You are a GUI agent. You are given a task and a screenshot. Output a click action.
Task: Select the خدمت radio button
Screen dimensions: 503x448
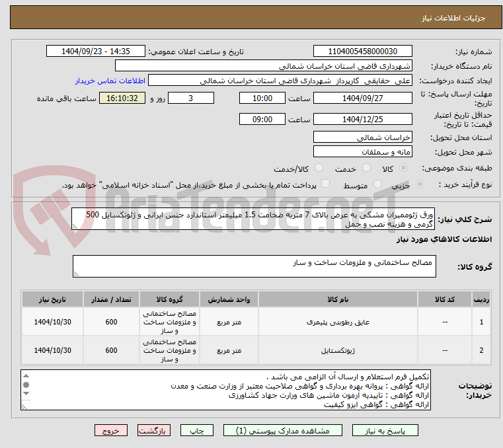click(366, 168)
